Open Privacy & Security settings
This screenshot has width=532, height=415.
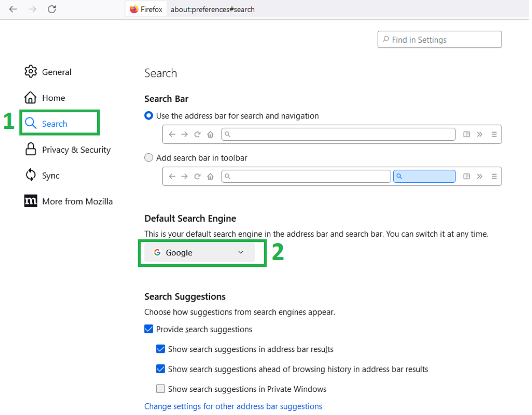pos(67,149)
